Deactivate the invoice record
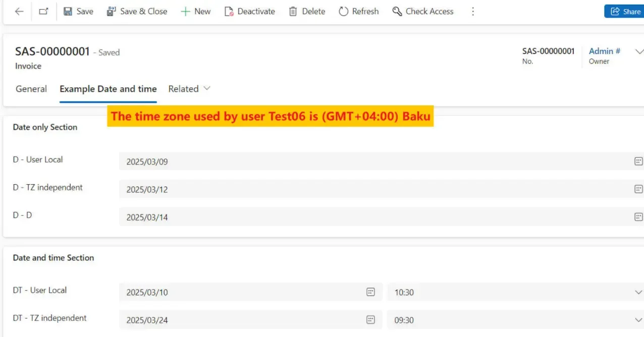The image size is (644, 337). (x=249, y=11)
